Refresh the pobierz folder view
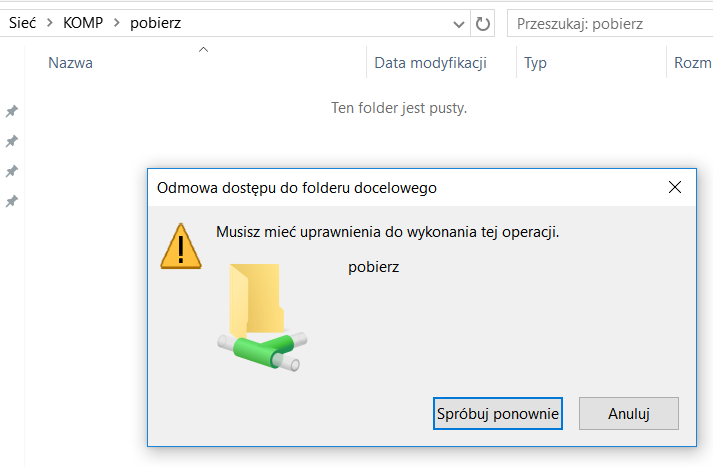 click(482, 23)
